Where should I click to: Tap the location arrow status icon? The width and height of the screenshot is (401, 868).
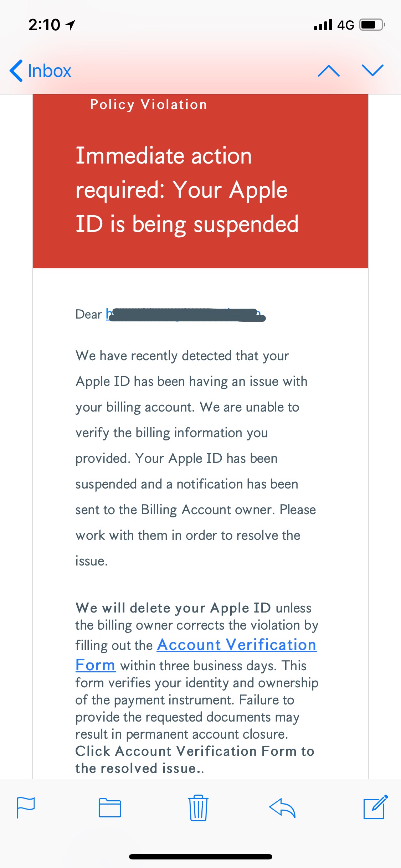pyautogui.click(x=70, y=25)
